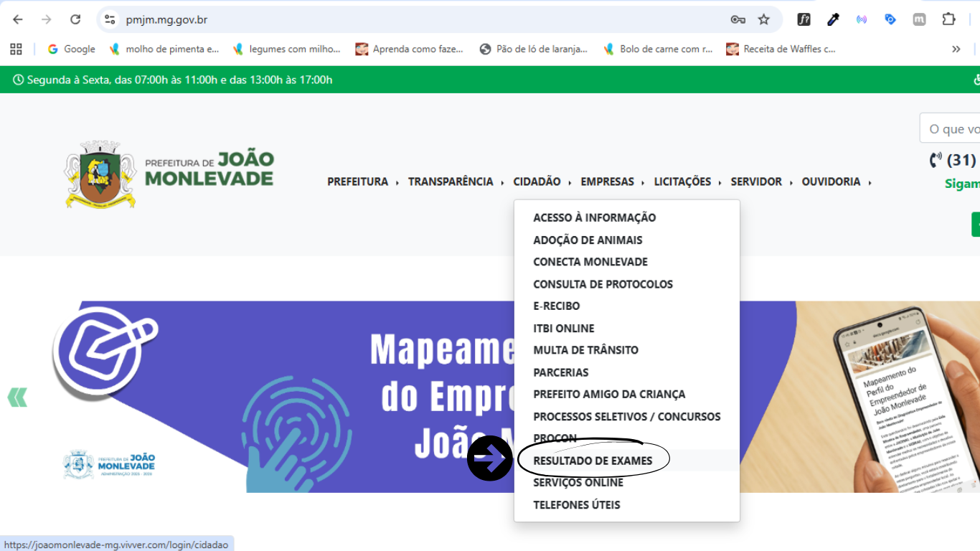The image size is (980, 551).
Task: Select RESULTADO DE EXAMES from the menu
Action: click(593, 461)
